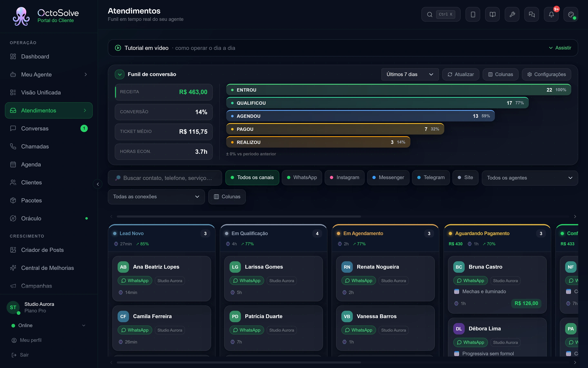588x368 pixels.
Task: Open Todos os agentes dropdown
Action: 530,178
